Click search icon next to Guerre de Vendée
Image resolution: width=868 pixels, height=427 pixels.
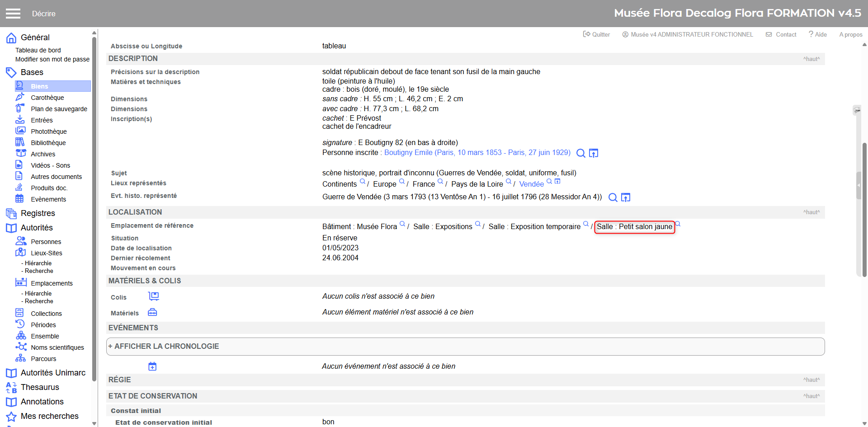[613, 197]
